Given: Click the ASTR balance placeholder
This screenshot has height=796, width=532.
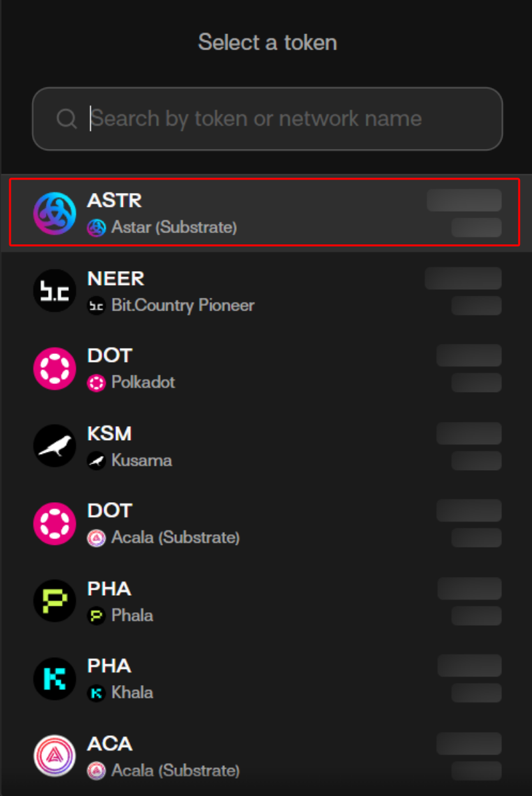Looking at the screenshot, I should (x=465, y=200).
